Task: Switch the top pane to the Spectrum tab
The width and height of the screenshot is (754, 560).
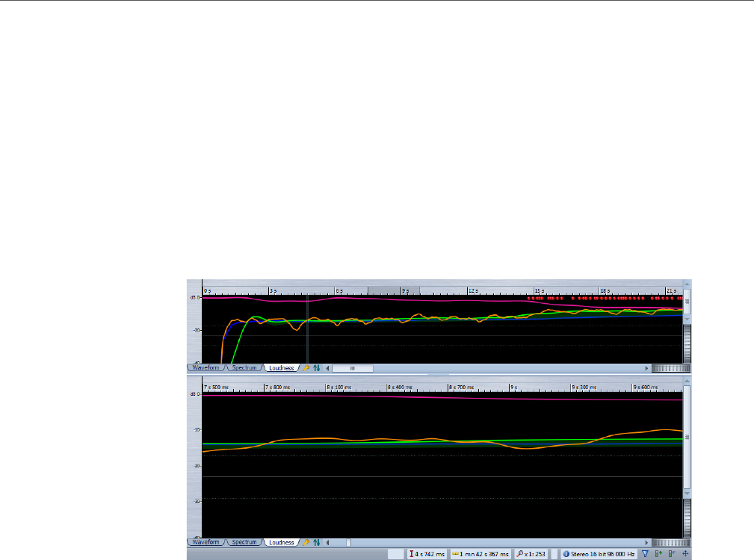Action: click(244, 368)
